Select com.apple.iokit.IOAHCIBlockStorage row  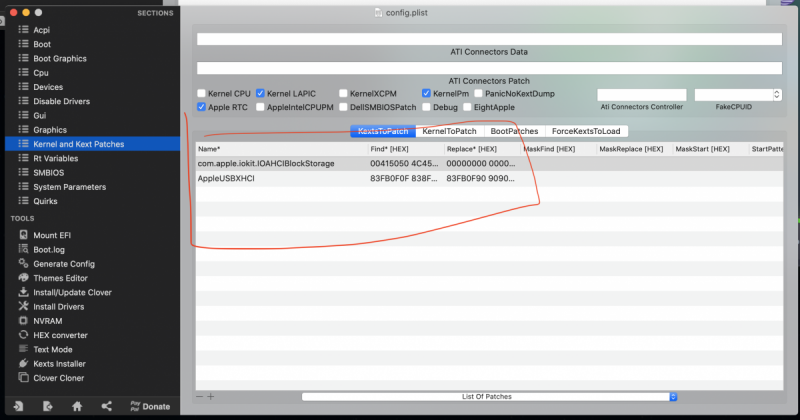[489, 164]
